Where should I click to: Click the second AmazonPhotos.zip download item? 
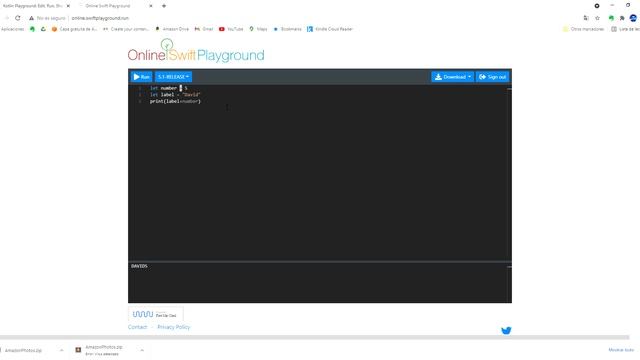99,350
